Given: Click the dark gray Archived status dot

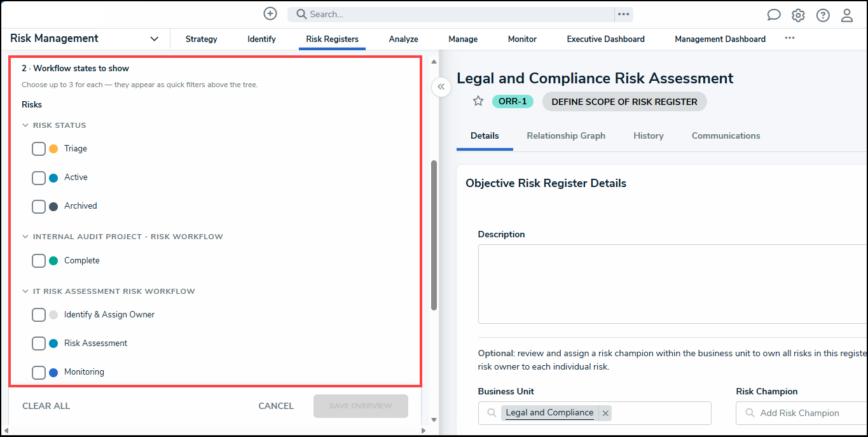Looking at the screenshot, I should pyautogui.click(x=53, y=206).
